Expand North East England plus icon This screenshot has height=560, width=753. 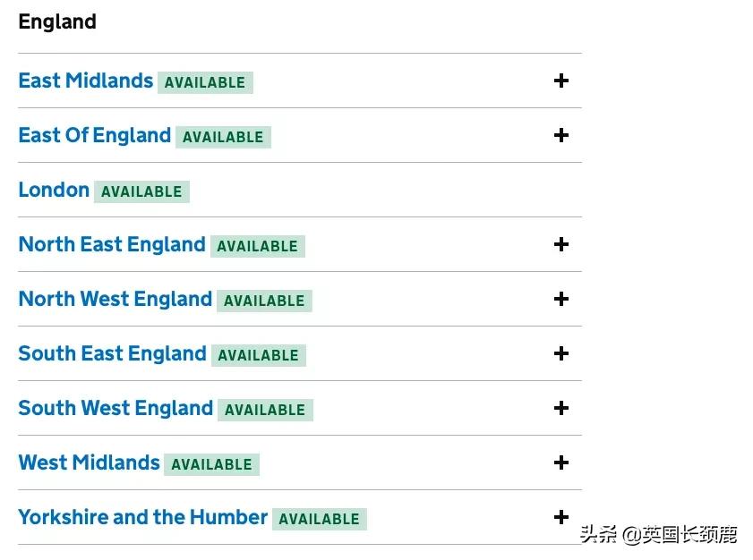click(561, 245)
